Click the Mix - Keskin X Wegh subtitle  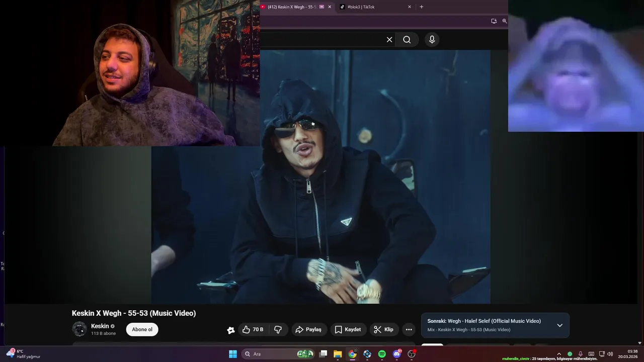[x=469, y=330]
